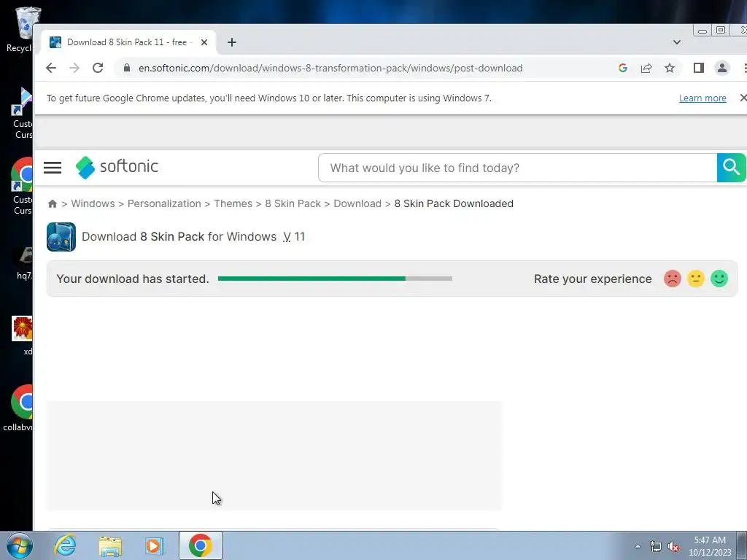The image size is (747, 560).
Task: Click the teal search button
Action: pos(731,168)
